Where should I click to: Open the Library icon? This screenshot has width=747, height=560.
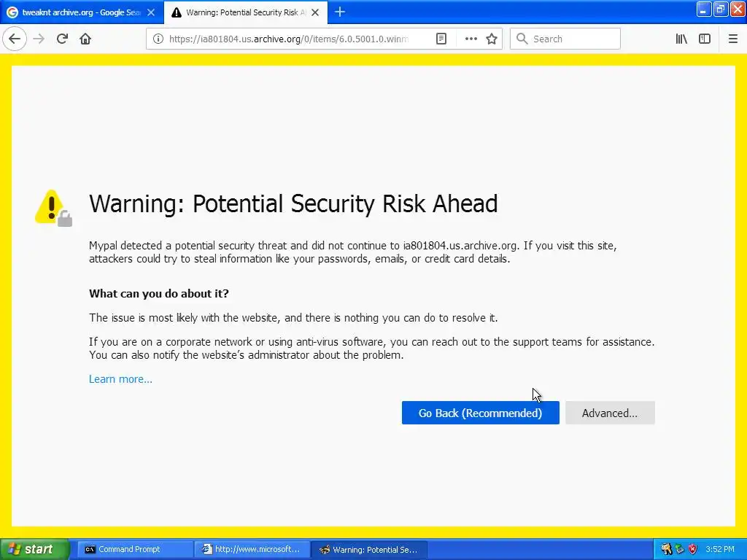coord(681,39)
